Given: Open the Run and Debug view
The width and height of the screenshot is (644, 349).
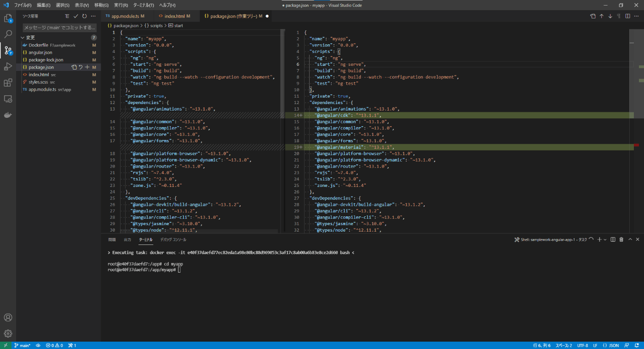Looking at the screenshot, I should pyautogui.click(x=8, y=67).
